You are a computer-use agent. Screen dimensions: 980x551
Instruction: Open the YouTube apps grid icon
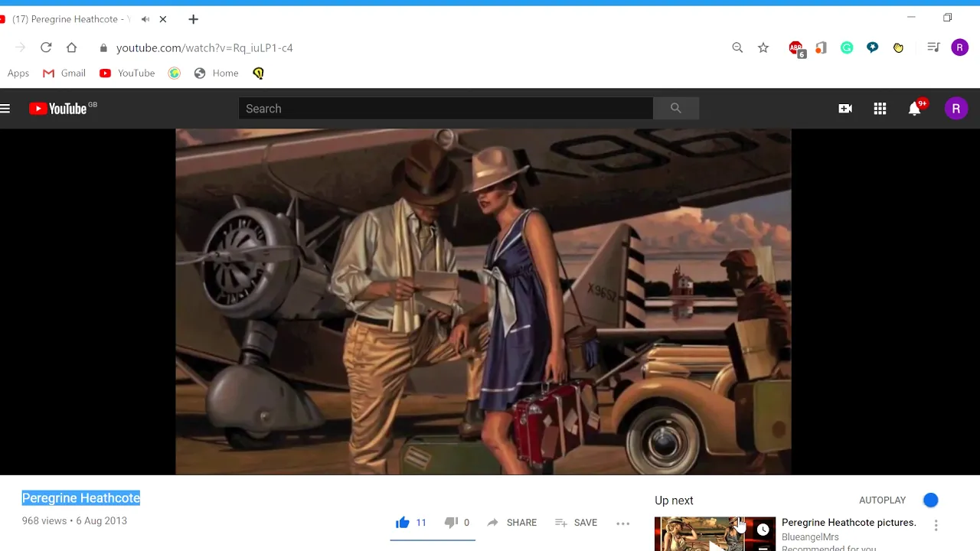tap(880, 109)
